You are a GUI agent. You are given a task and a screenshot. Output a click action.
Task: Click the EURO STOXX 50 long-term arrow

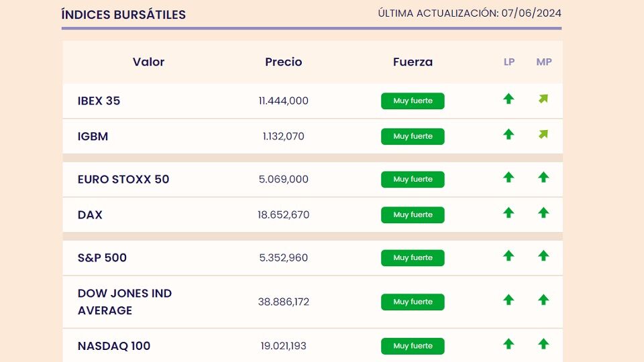pos(508,178)
